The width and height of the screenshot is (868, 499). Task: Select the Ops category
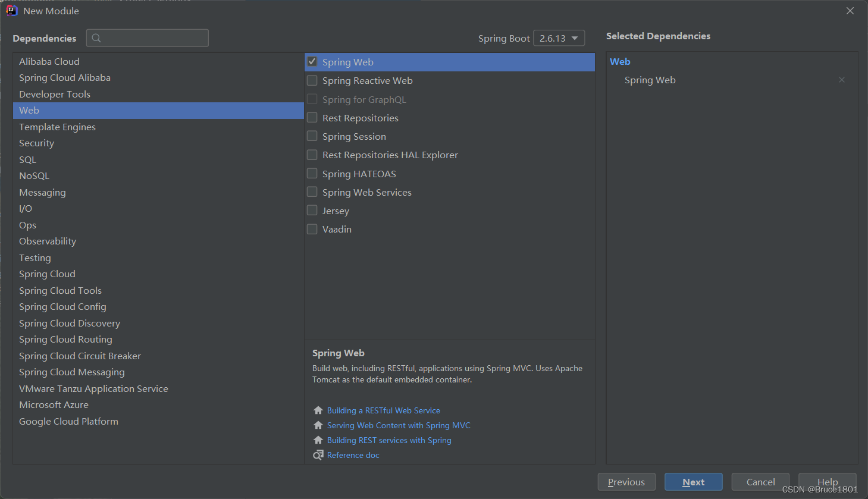[158, 225]
